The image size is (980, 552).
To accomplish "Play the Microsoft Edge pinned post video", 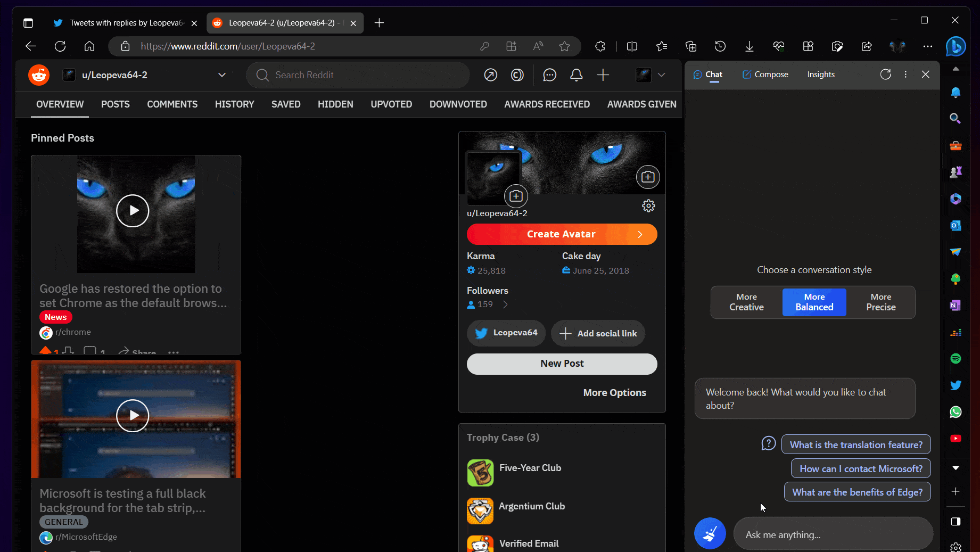I will click(133, 415).
